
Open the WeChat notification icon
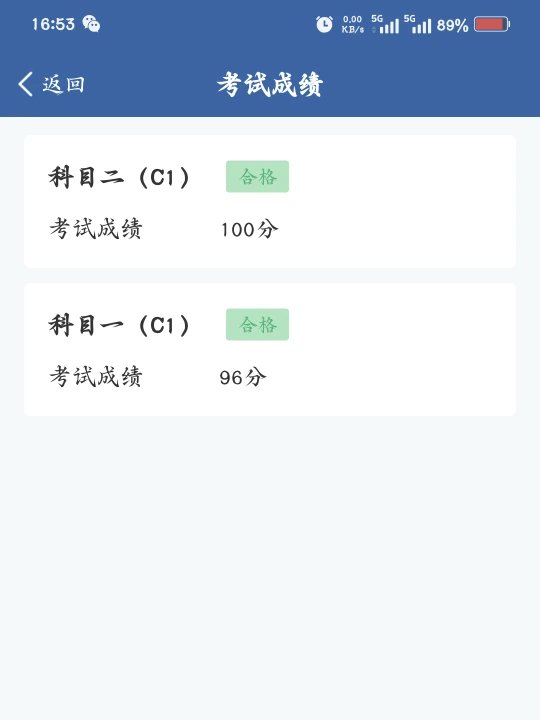coord(91,23)
